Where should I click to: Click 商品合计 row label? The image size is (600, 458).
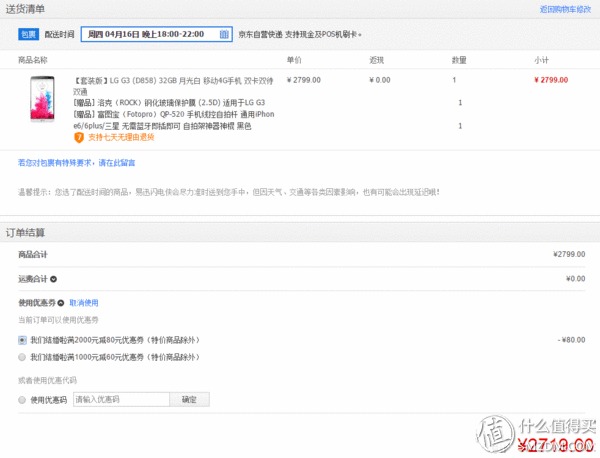click(x=33, y=254)
